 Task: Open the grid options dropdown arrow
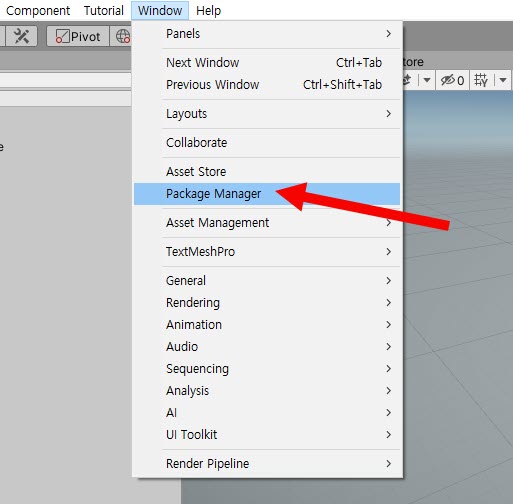point(503,80)
